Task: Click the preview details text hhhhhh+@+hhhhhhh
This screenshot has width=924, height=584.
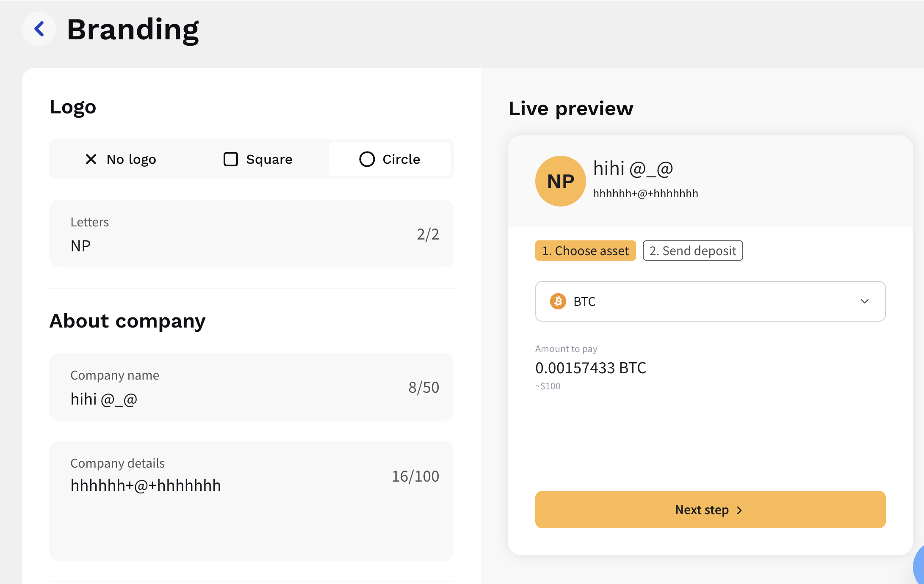Action: (645, 193)
